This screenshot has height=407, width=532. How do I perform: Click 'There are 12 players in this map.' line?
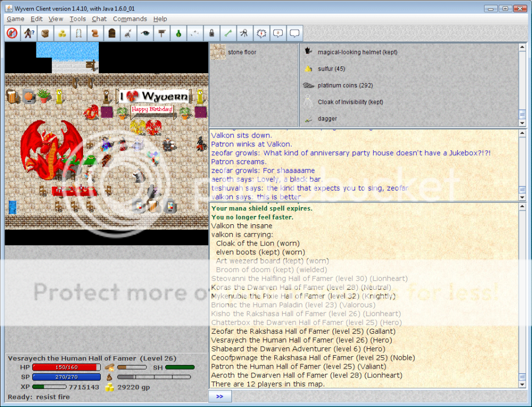268,384
